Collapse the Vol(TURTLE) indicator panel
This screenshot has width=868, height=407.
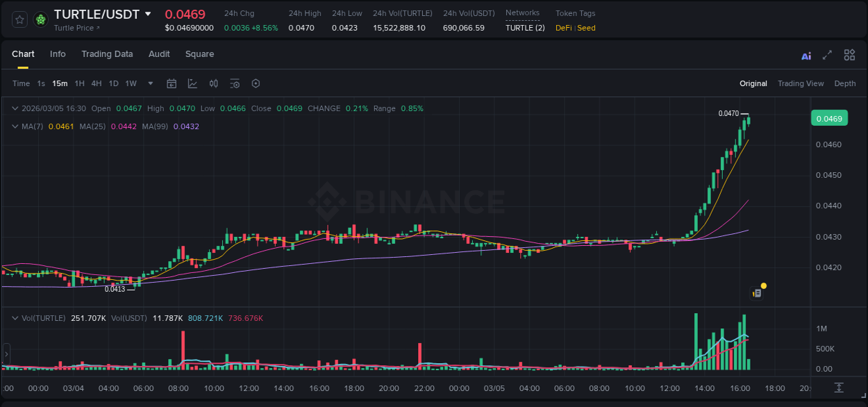[15, 317]
